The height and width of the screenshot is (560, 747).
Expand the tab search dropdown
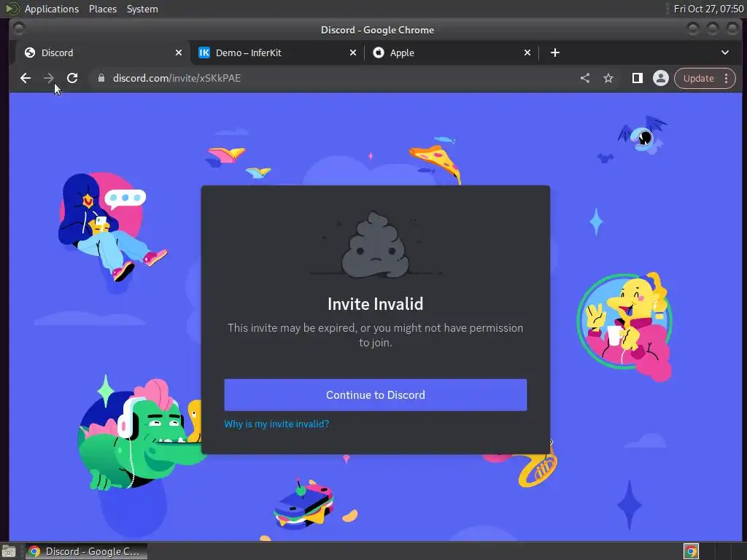coord(725,52)
